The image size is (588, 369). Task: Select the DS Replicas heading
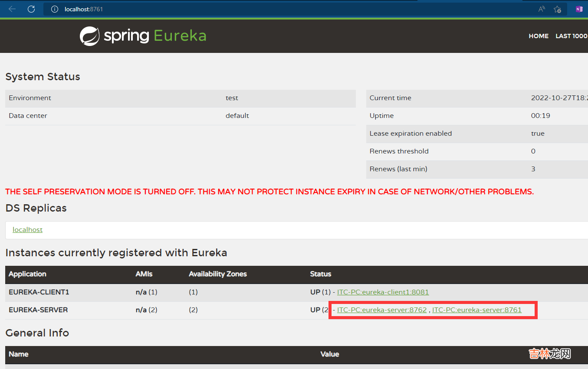click(x=36, y=208)
